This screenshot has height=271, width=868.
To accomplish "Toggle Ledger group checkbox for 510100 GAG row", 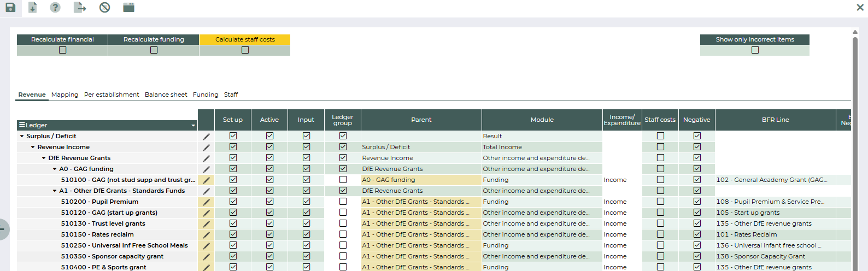I will tap(343, 180).
